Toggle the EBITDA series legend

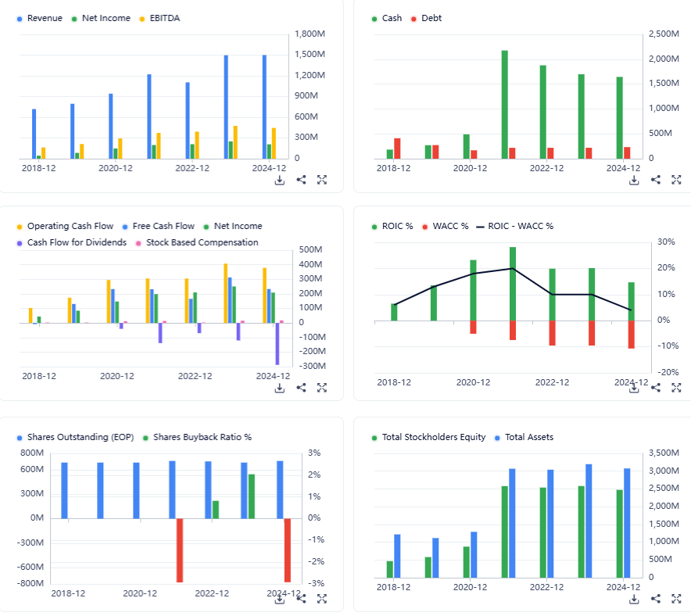point(159,19)
